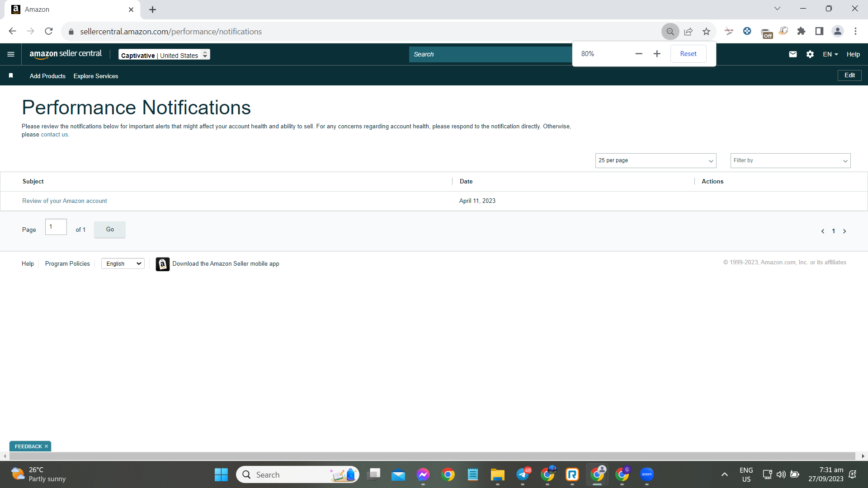Click Help in the top navigation
Viewport: 868px width, 488px height.
853,54
